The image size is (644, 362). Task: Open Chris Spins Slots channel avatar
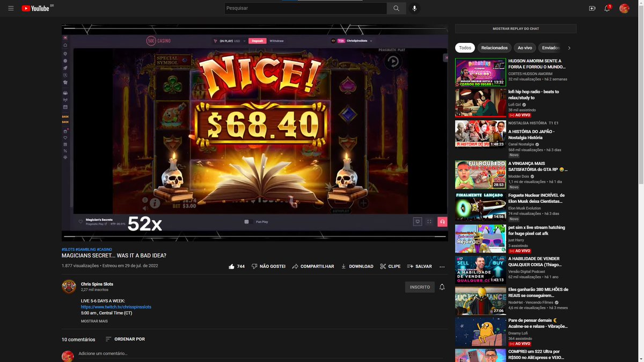pos(69,287)
